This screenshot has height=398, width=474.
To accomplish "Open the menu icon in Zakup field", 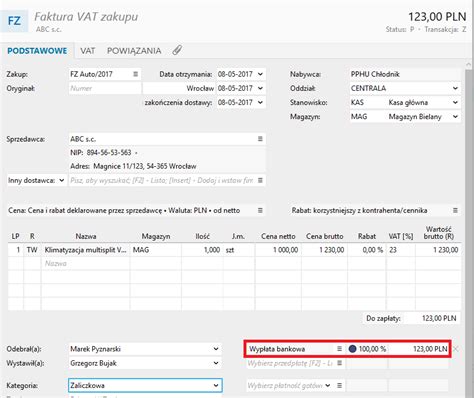I will (135, 74).
